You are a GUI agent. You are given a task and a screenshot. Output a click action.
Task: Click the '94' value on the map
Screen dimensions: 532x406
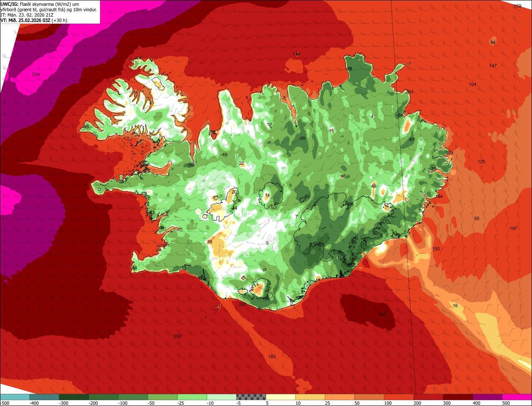coord(493,42)
